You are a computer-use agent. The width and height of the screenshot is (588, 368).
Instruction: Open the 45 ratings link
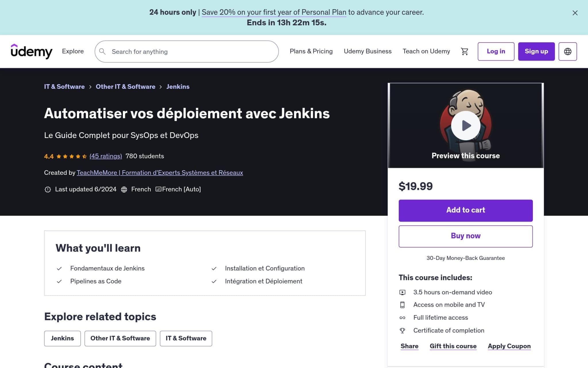pos(106,156)
